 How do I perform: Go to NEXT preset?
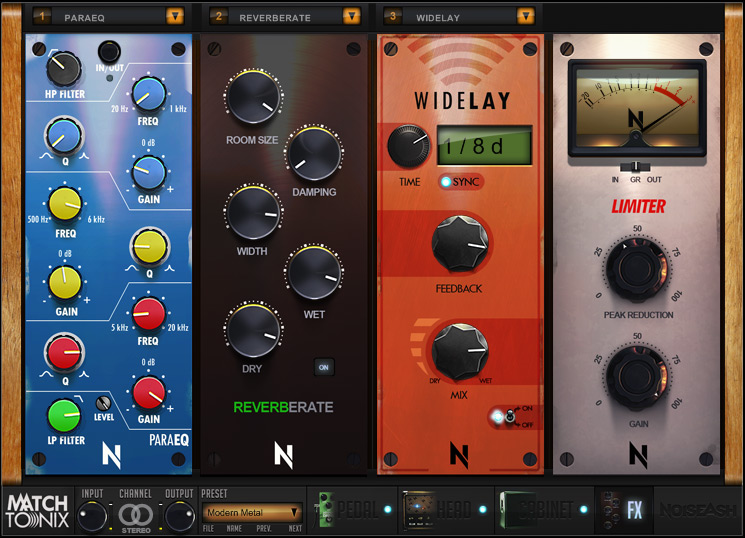295,528
